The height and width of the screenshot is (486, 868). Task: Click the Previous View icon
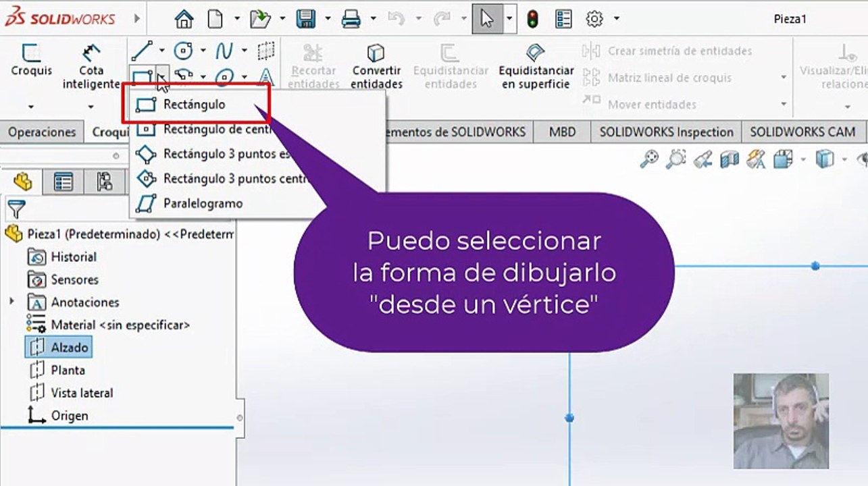[x=703, y=159]
